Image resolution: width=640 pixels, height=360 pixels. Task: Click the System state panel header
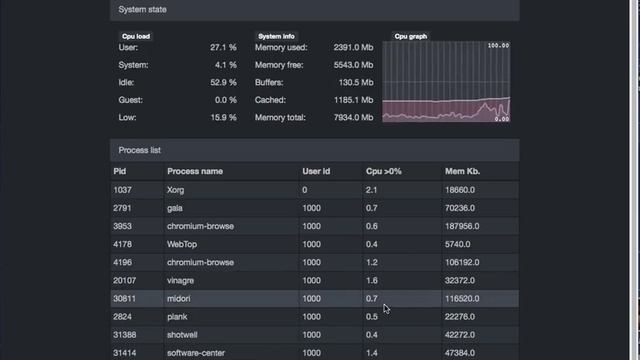314,9
